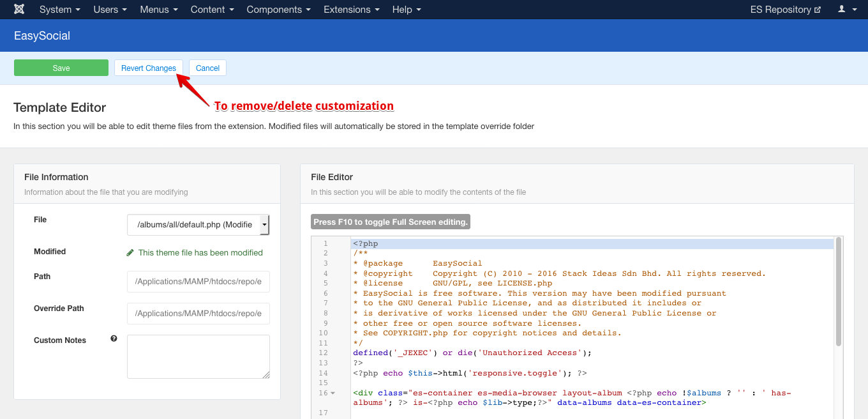Open the System menu
Viewport: 868px width, 419px height.
pos(59,10)
